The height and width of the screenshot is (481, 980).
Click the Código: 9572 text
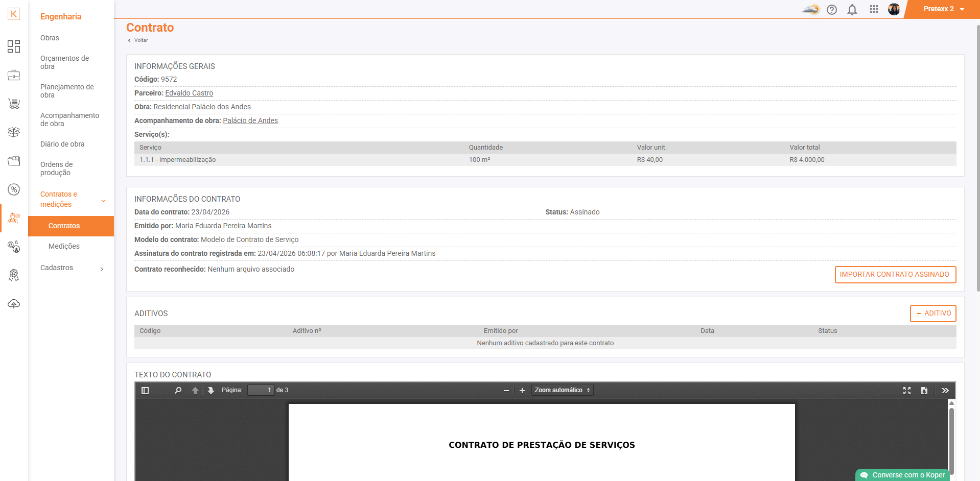[156, 79]
